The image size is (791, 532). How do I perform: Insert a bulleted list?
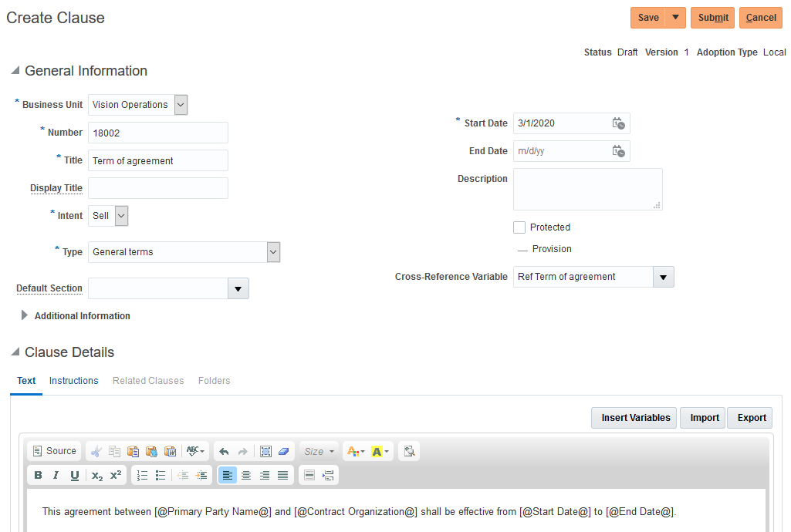click(161, 475)
